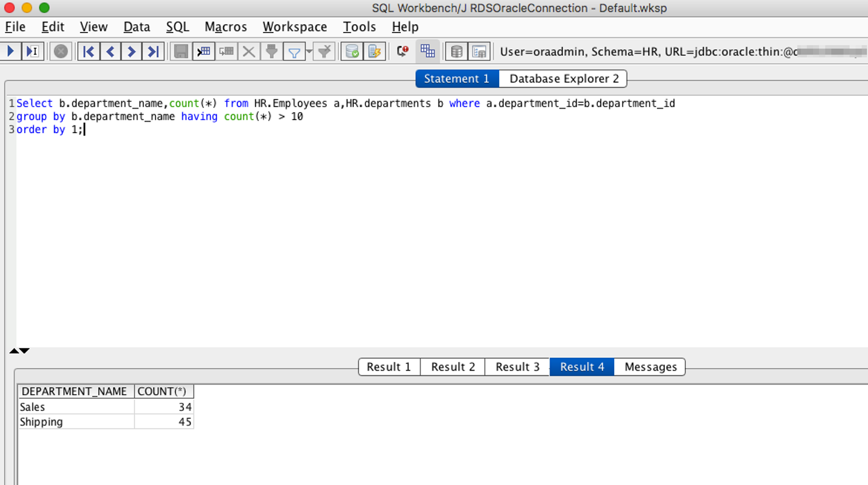Click the red close window button
The width and height of the screenshot is (868, 485).
pyautogui.click(x=9, y=8)
